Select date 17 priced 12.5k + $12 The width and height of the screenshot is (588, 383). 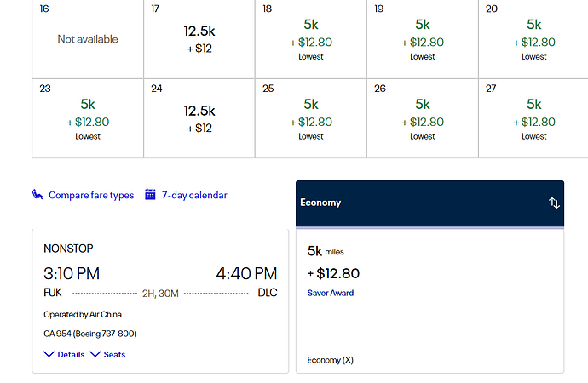pyautogui.click(x=199, y=39)
